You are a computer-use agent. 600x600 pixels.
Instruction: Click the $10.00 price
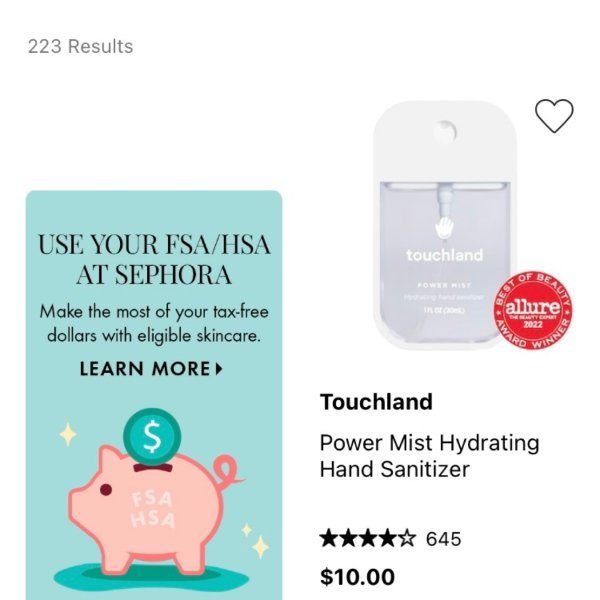coord(357,577)
